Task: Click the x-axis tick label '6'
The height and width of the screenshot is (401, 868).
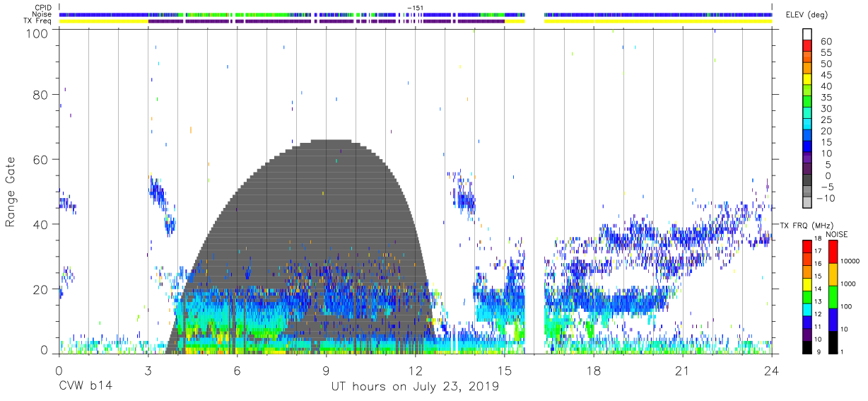Action: [237, 371]
